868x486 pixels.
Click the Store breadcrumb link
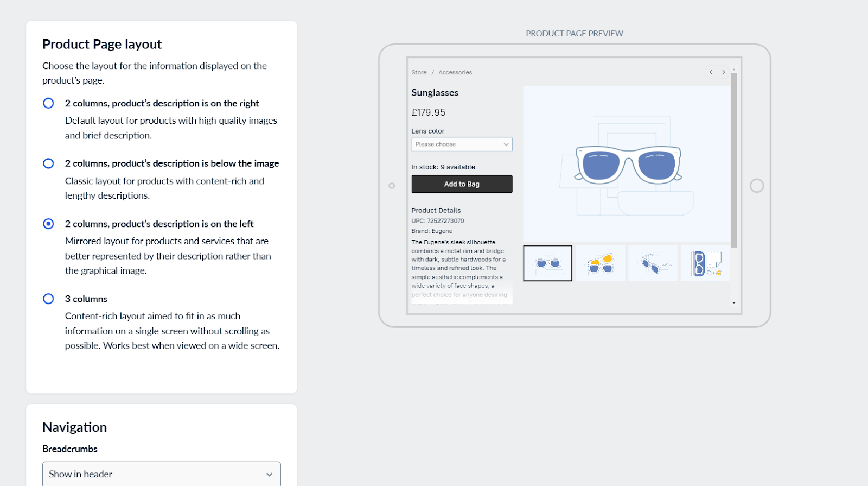[419, 72]
